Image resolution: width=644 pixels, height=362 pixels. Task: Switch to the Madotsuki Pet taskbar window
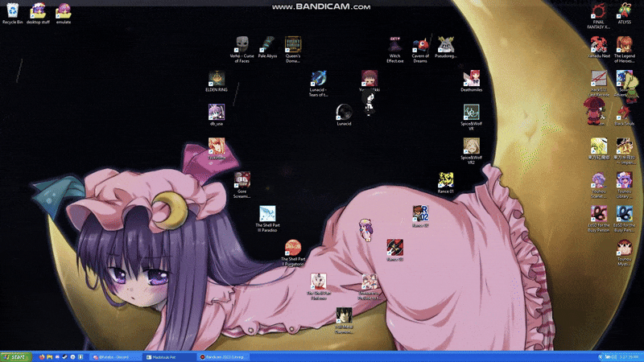tap(167, 356)
